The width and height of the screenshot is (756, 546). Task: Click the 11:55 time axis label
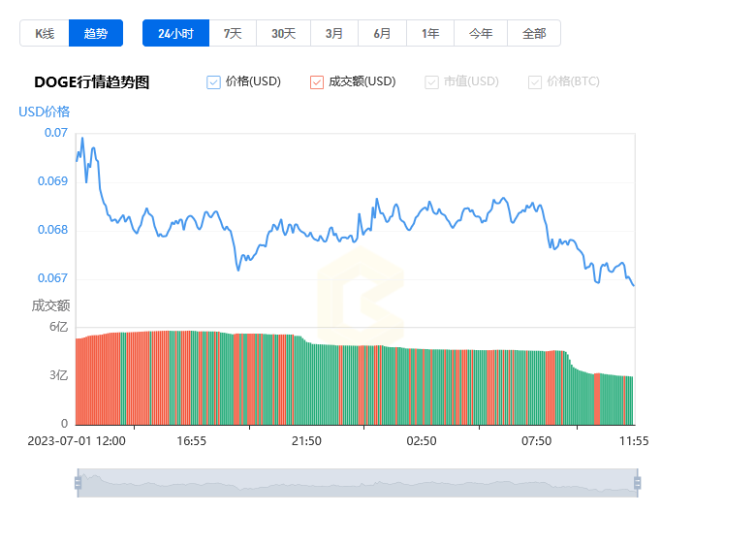(634, 441)
